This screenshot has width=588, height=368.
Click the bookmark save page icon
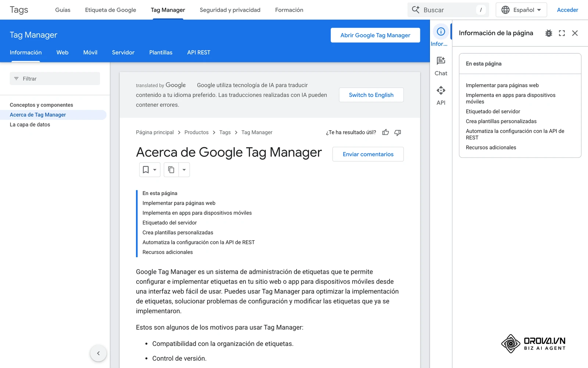click(x=146, y=170)
